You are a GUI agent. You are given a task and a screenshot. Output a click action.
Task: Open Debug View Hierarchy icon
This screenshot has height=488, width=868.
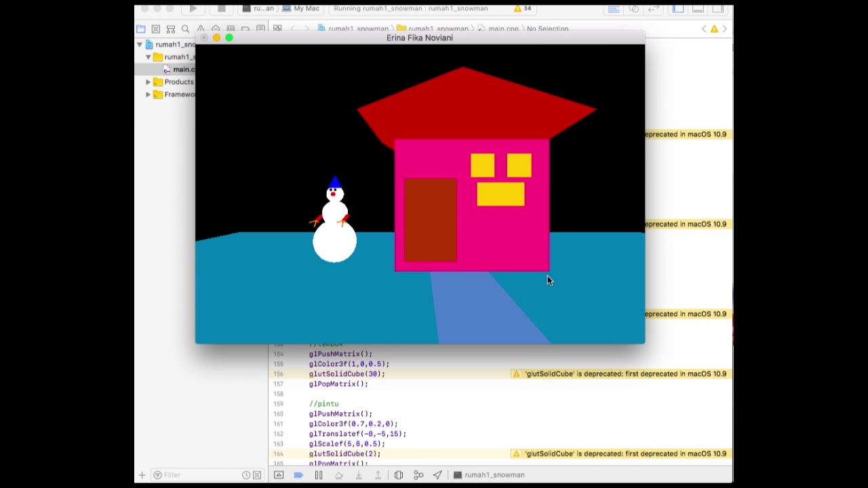click(399, 475)
